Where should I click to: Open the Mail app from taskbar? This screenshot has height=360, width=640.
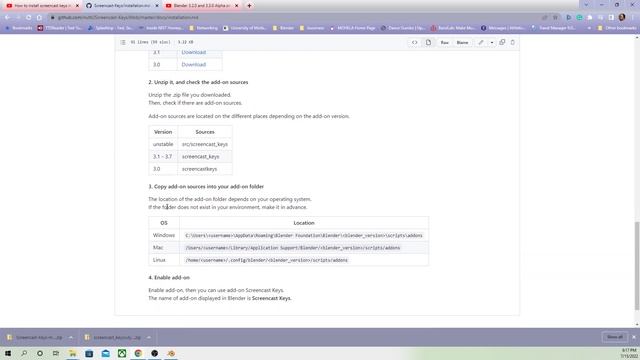105,353
